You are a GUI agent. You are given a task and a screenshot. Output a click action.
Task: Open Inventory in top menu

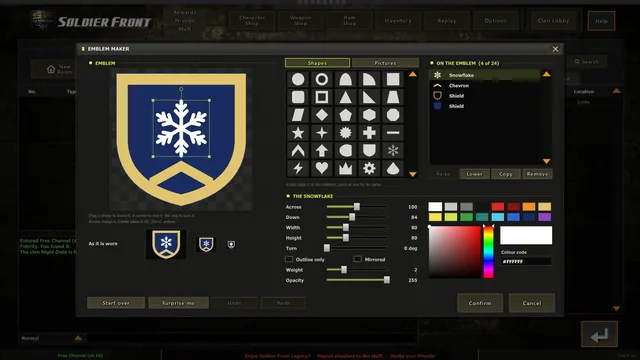398,20
